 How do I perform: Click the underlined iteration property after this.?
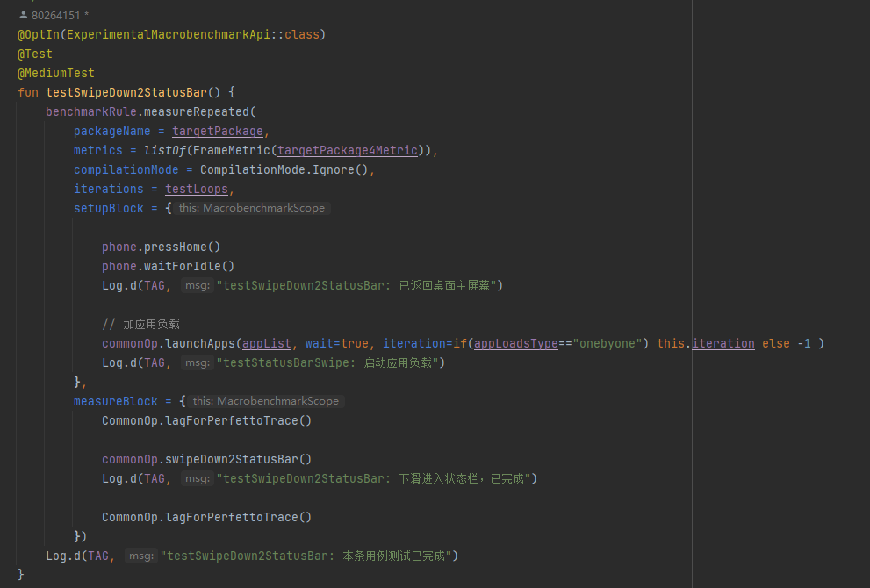[723, 343]
